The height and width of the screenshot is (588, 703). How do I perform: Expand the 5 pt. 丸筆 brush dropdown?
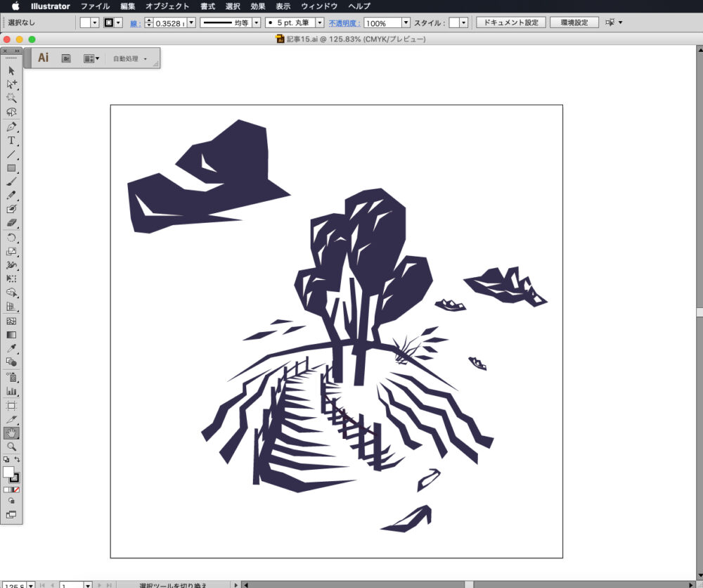[x=320, y=23]
